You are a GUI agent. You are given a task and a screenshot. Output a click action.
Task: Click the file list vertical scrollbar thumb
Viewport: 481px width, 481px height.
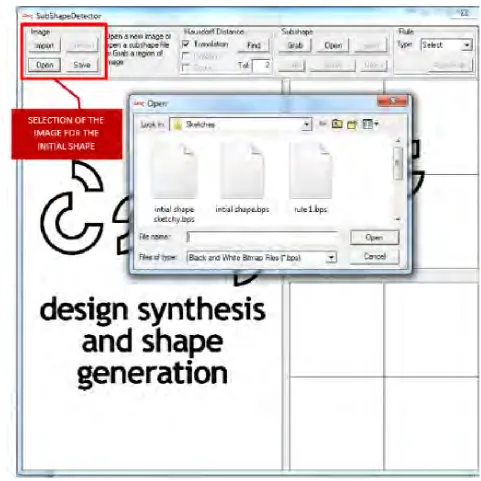[x=397, y=164]
